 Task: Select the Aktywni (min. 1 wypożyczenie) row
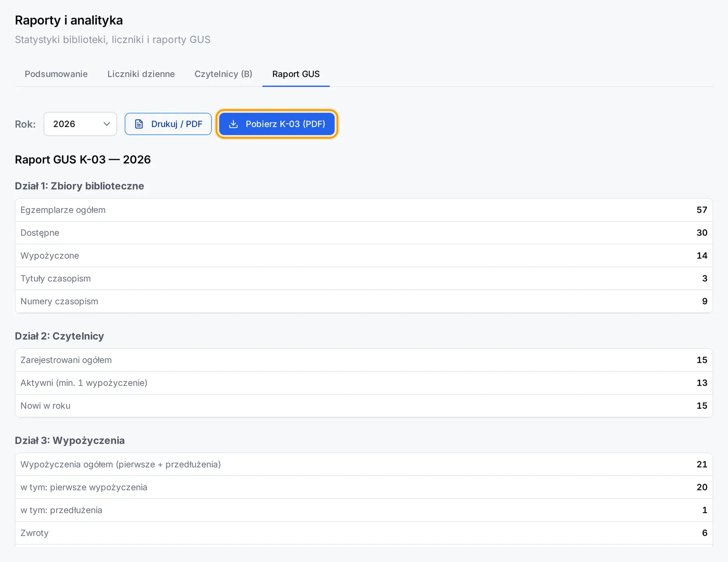click(364, 383)
